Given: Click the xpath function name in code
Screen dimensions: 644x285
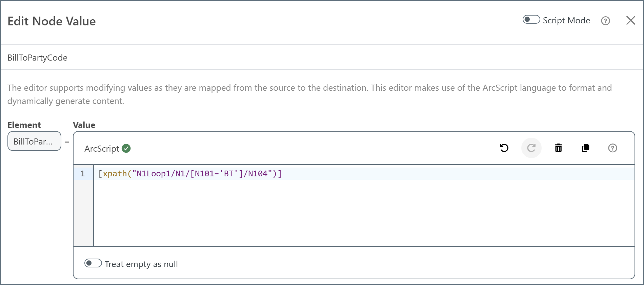Looking at the screenshot, I should coord(115,174).
